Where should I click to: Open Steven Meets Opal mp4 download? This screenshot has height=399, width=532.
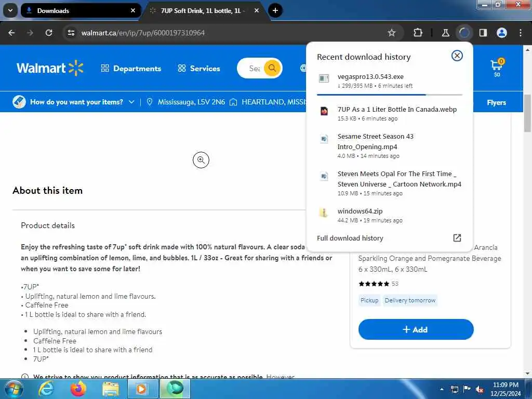tap(390, 183)
